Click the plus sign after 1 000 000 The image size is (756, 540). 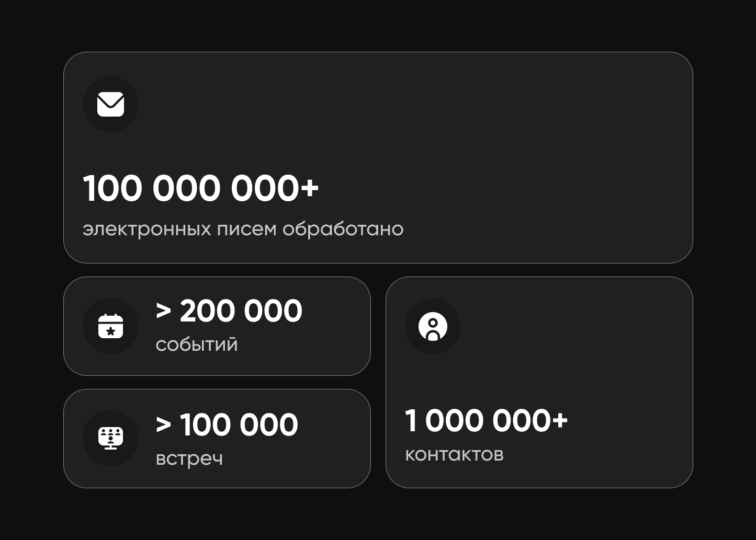tap(559, 420)
